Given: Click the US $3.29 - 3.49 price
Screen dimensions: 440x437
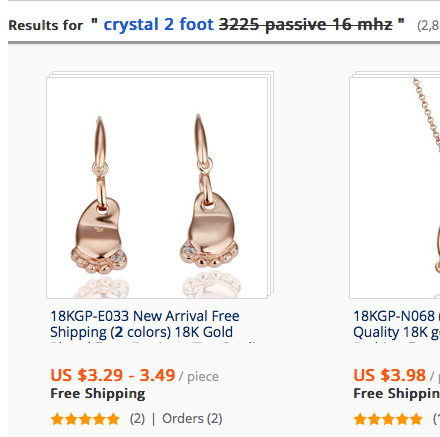Looking at the screenshot, I should point(113,375).
